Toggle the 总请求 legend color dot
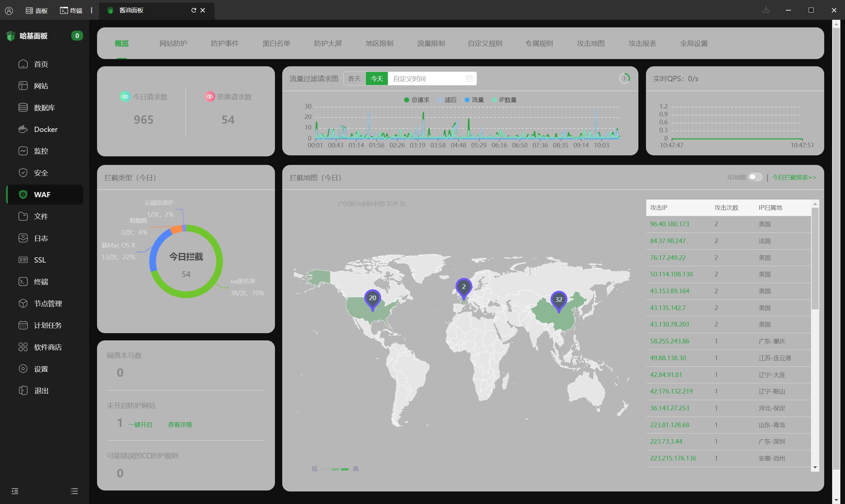Image resolution: width=845 pixels, height=504 pixels. (406, 100)
